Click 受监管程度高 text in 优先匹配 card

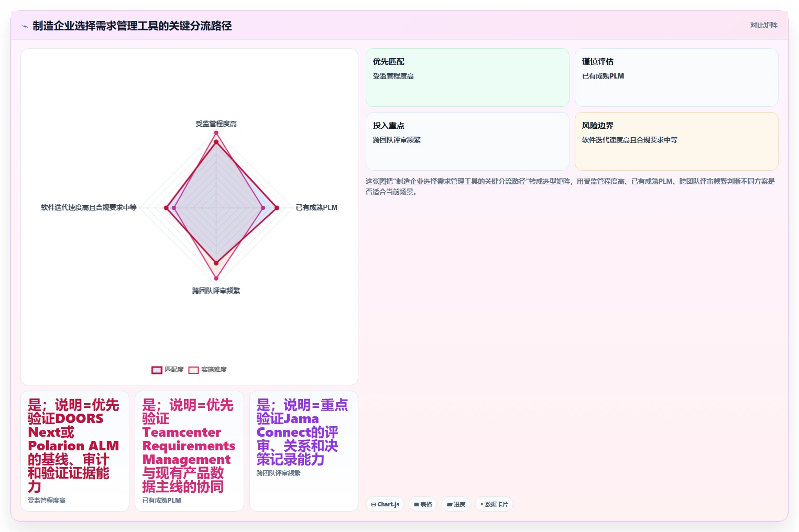(x=393, y=76)
